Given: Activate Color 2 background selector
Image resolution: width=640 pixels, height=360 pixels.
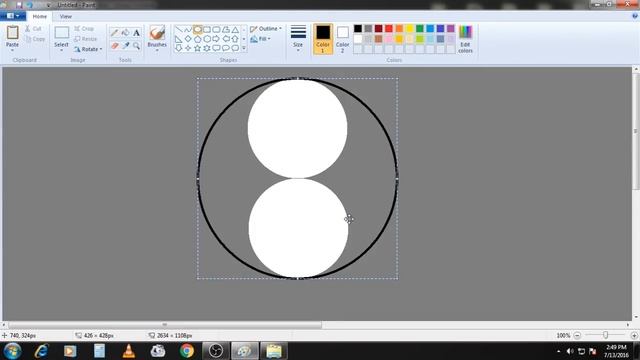Looking at the screenshot, I should [342, 39].
